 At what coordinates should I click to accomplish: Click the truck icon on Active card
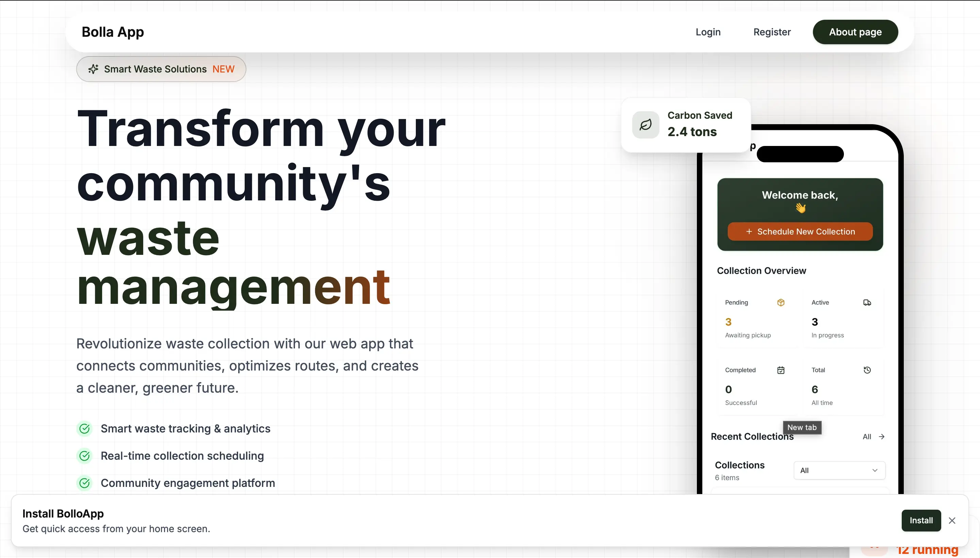point(867,303)
